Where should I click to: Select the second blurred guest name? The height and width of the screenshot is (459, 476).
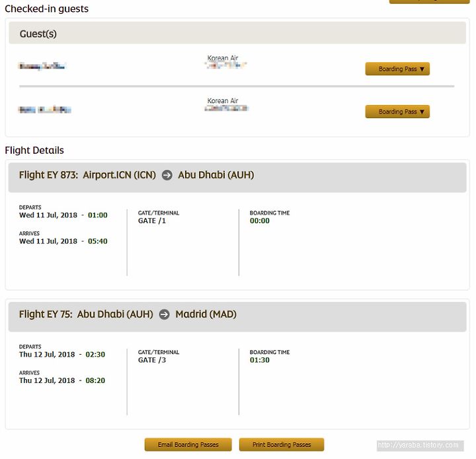tap(45, 110)
